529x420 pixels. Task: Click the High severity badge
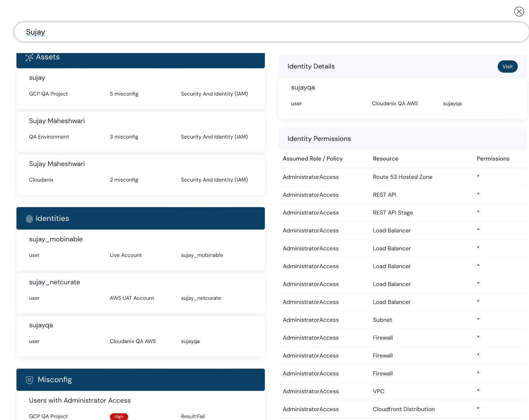[119, 416]
